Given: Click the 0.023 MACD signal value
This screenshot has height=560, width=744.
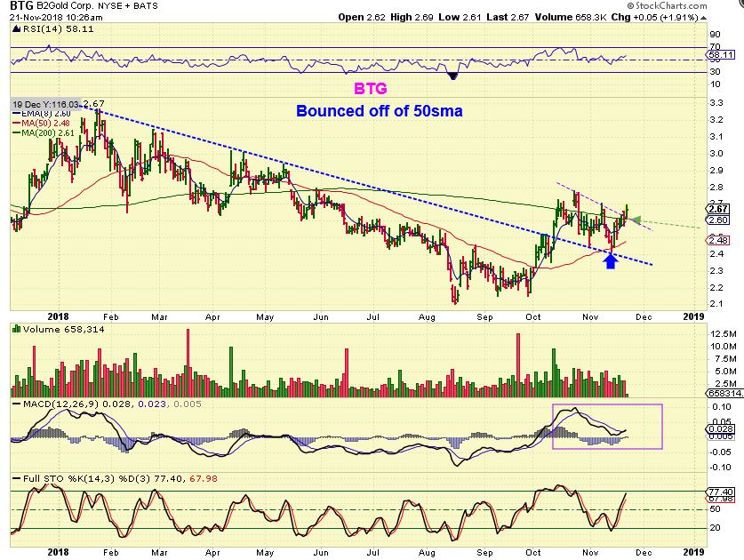Looking at the screenshot, I should click(152, 404).
